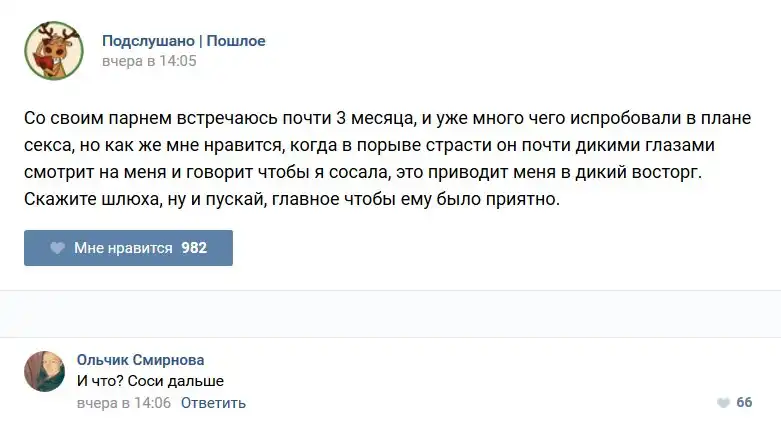Reply to the comment via "Ответить"
Screen dimensions: 781x421
coord(213,403)
